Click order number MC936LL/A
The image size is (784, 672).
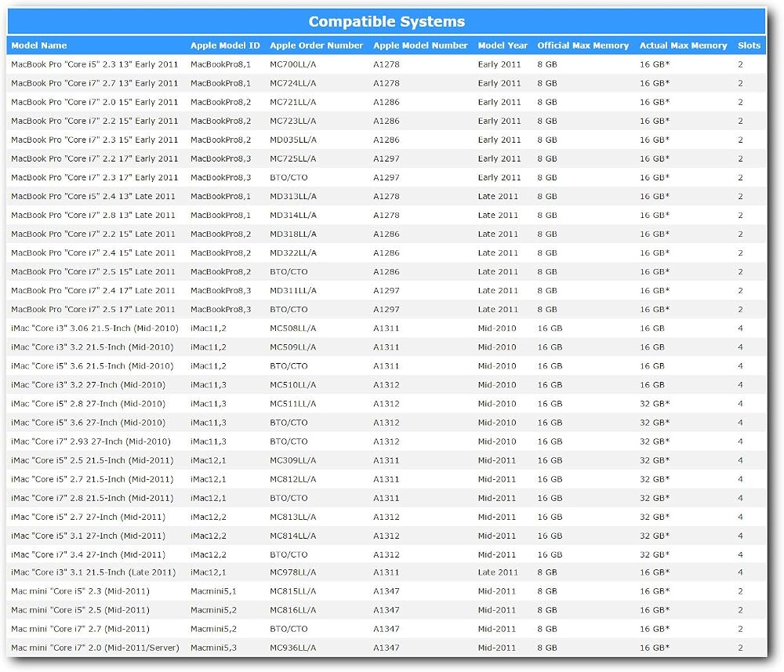pyautogui.click(x=293, y=648)
